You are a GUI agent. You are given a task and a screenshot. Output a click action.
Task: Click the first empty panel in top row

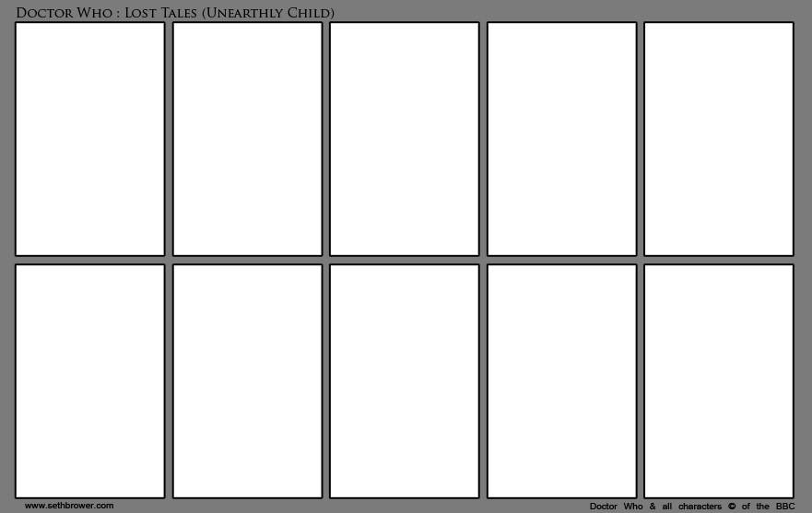[90, 139]
